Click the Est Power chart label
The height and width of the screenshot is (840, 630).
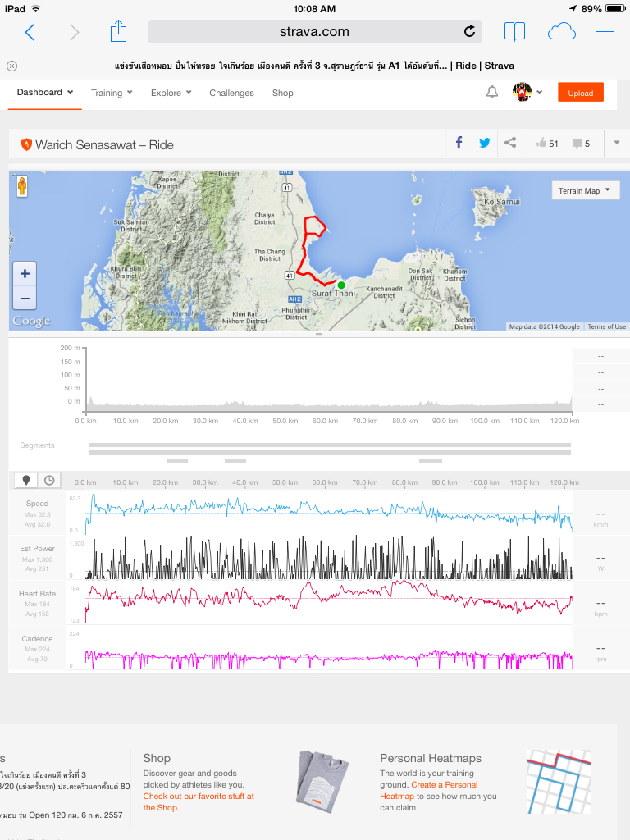tap(37, 549)
